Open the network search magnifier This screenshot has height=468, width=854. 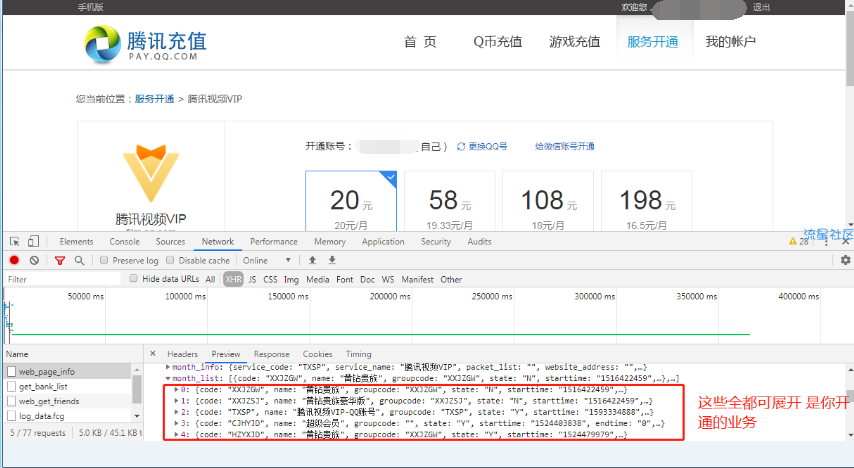point(80,260)
